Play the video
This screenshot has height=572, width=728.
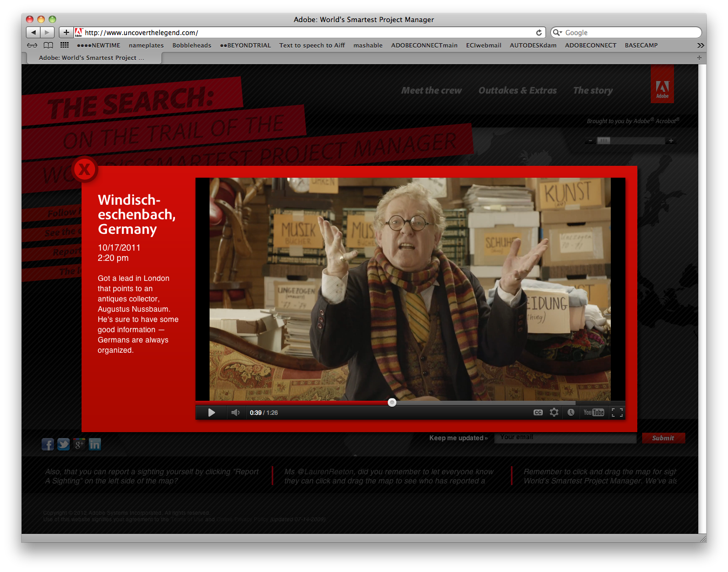click(x=211, y=413)
